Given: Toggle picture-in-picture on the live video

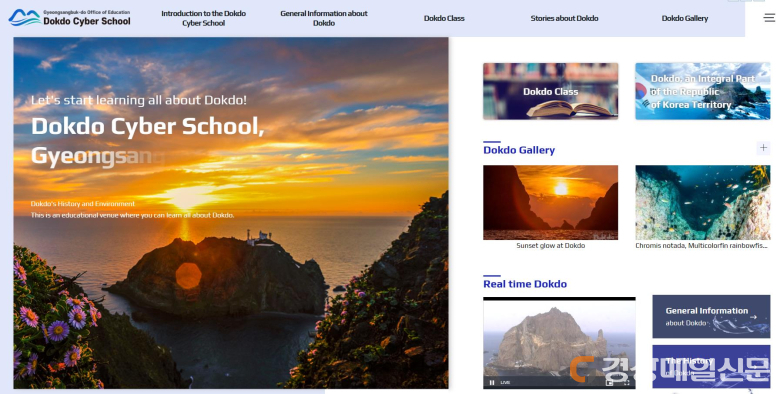Looking at the screenshot, I should point(609,383).
